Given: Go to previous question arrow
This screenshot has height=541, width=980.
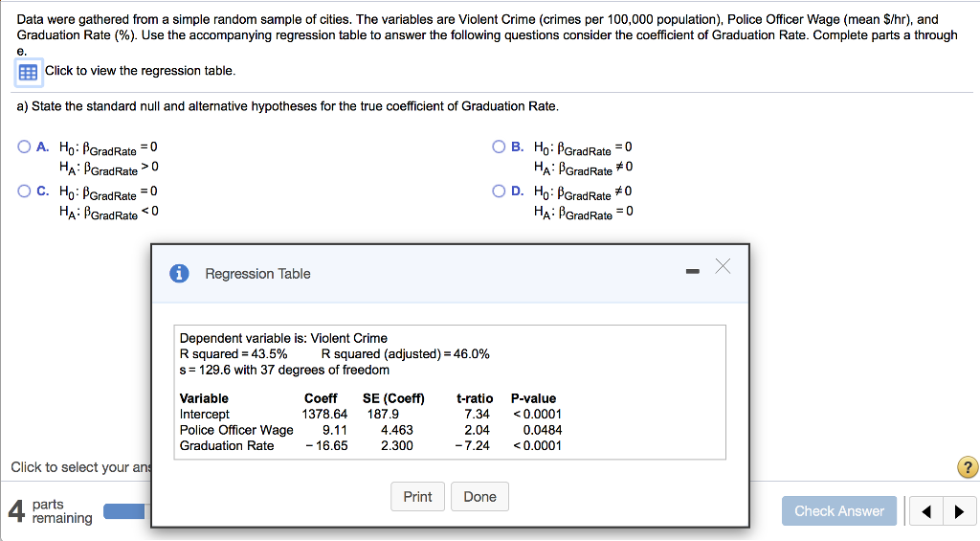Looking at the screenshot, I should 925,511.
